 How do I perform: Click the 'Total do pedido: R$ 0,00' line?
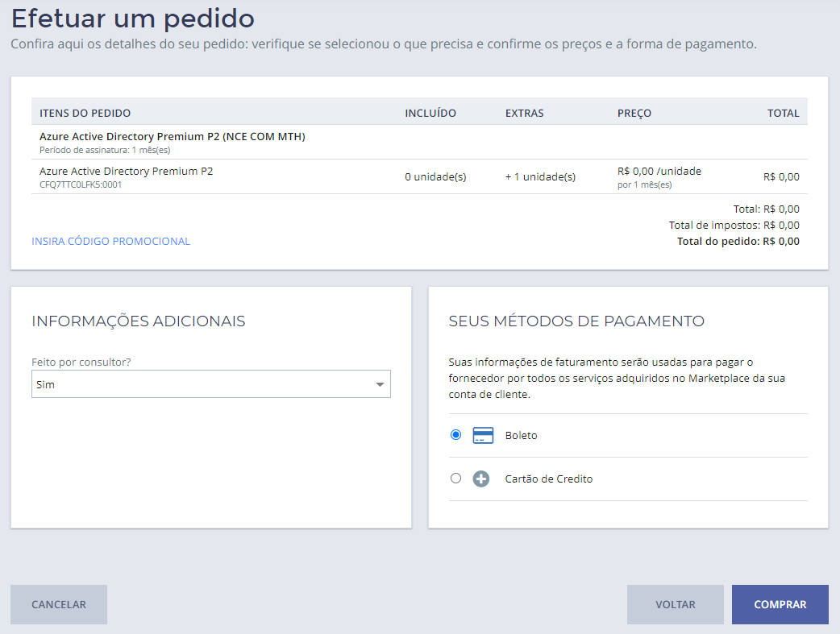738,241
